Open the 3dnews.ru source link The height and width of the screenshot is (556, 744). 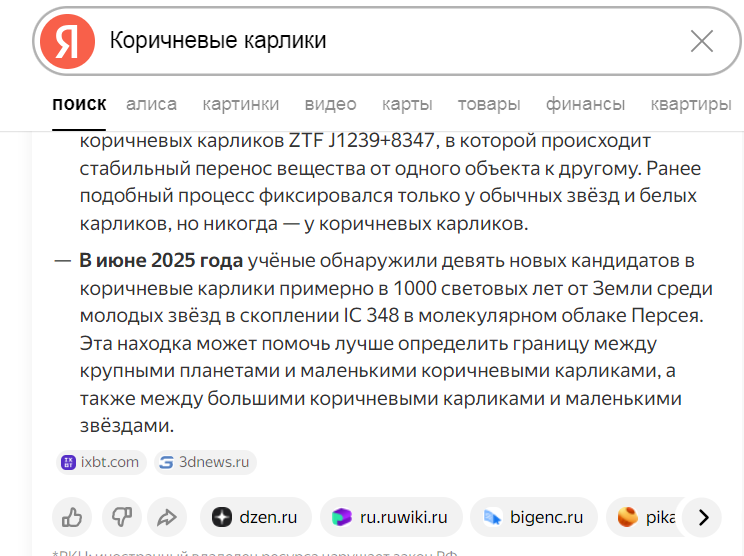click(205, 462)
